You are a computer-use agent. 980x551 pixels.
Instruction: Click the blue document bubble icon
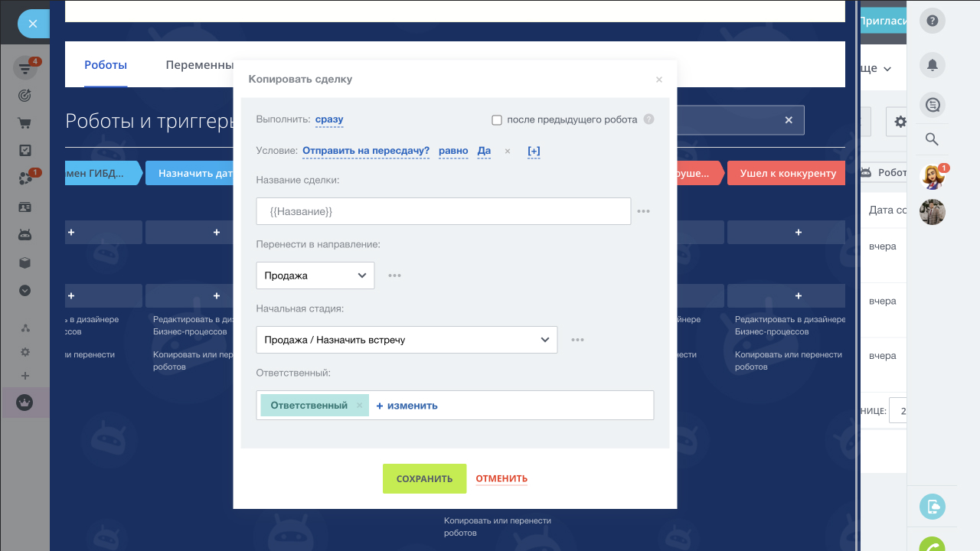[932, 507]
